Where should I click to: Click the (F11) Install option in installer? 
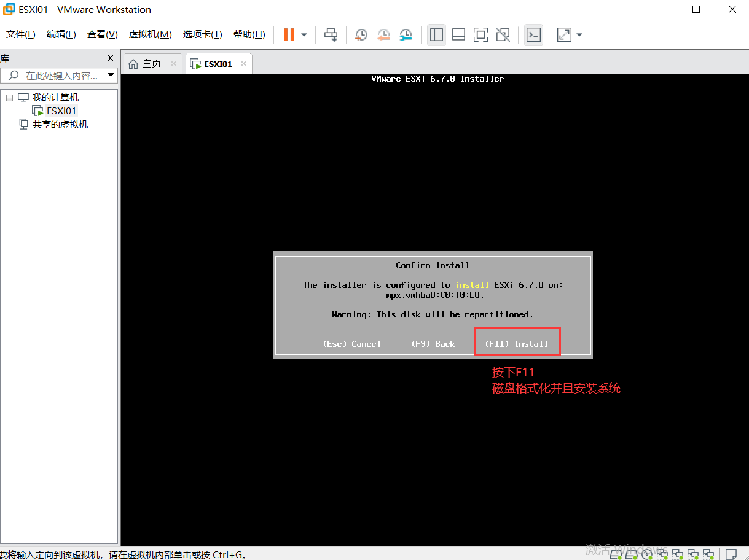point(517,344)
